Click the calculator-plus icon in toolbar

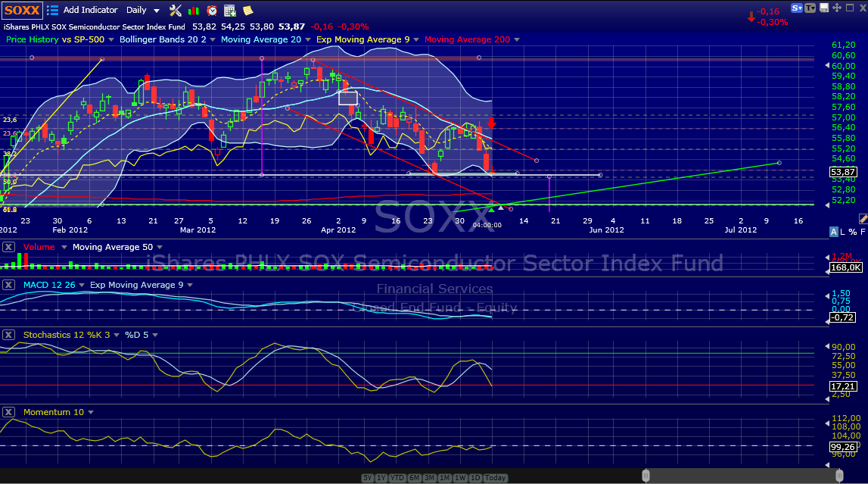[230, 11]
